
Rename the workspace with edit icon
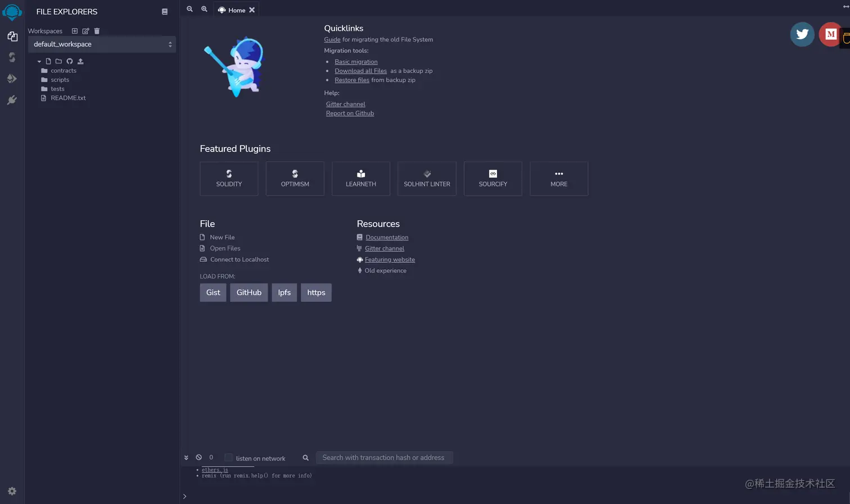pos(85,31)
